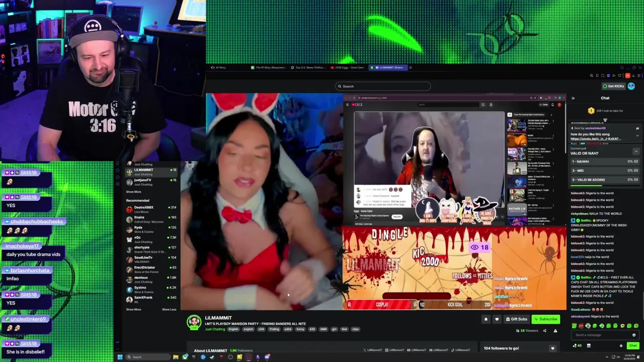
Task: Open xQc channel in Recommended list
Action: tap(151, 239)
